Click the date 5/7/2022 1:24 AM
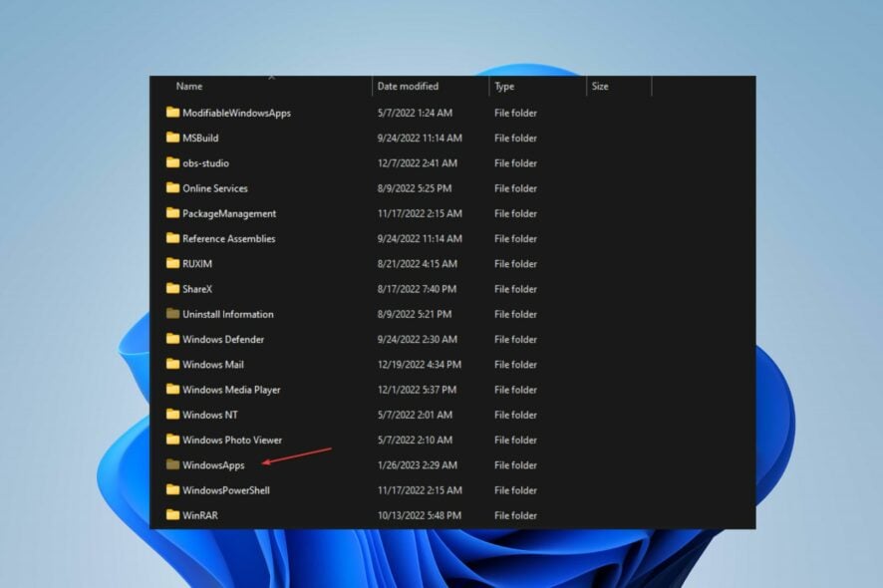 [415, 113]
